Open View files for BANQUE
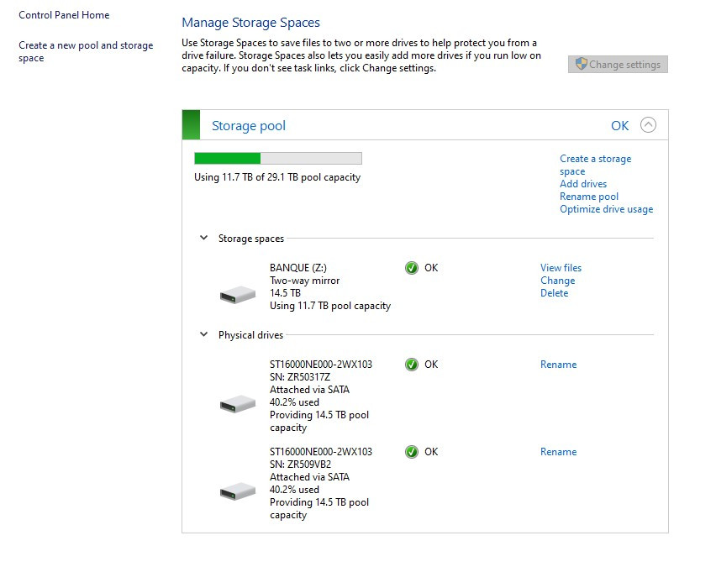 [x=561, y=268]
